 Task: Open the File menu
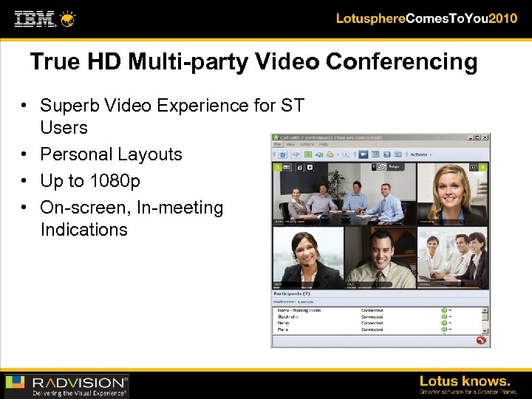278,144
